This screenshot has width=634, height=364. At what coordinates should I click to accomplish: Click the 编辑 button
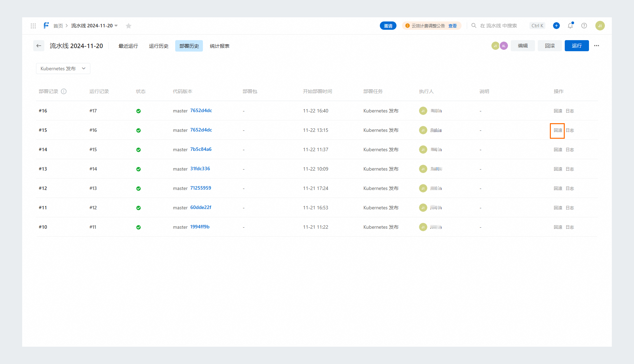(523, 46)
